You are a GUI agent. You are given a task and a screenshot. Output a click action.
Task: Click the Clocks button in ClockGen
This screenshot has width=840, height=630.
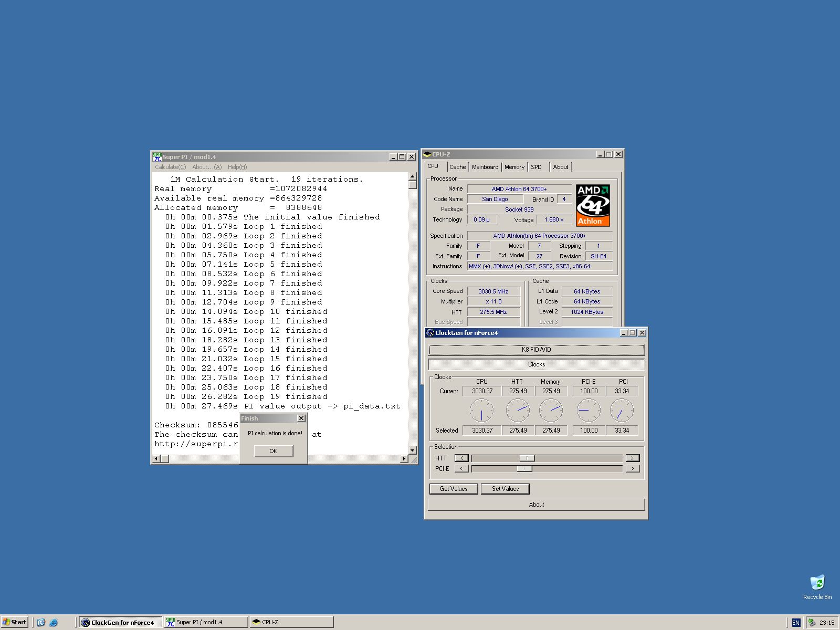click(x=536, y=364)
